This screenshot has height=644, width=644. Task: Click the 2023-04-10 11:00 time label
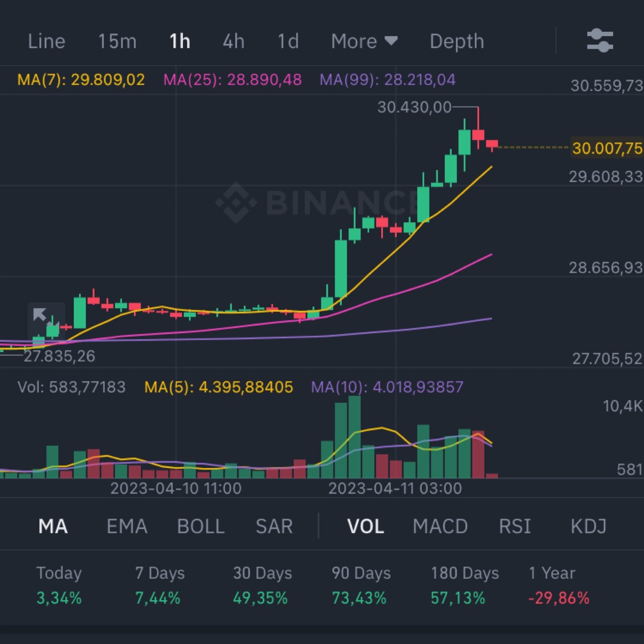176,488
